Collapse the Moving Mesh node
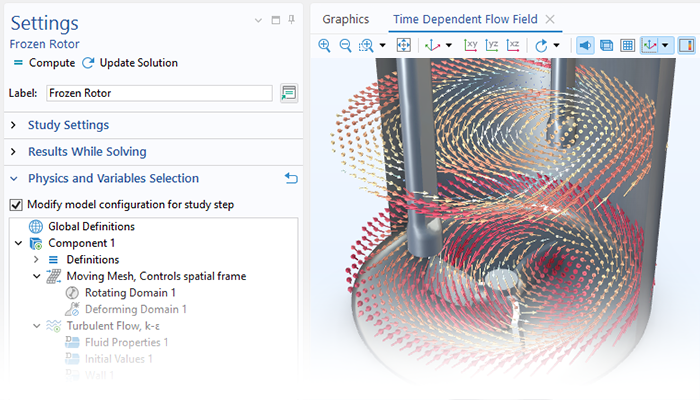 point(37,276)
